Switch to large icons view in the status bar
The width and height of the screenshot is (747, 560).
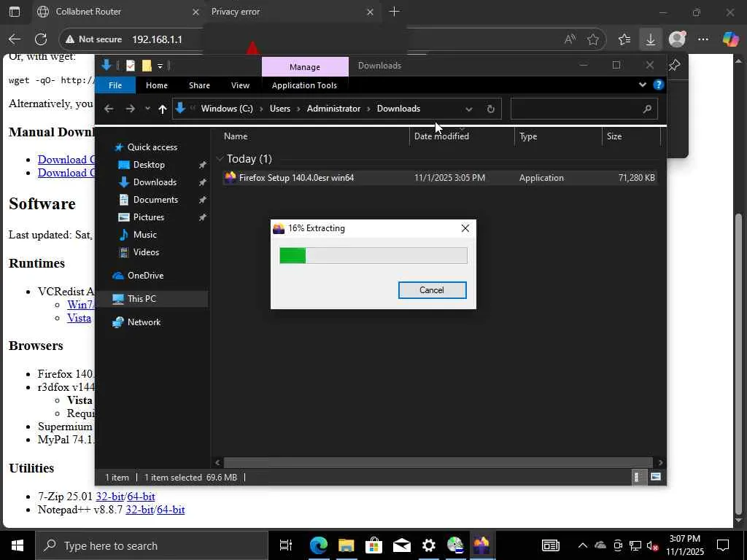pos(656,477)
